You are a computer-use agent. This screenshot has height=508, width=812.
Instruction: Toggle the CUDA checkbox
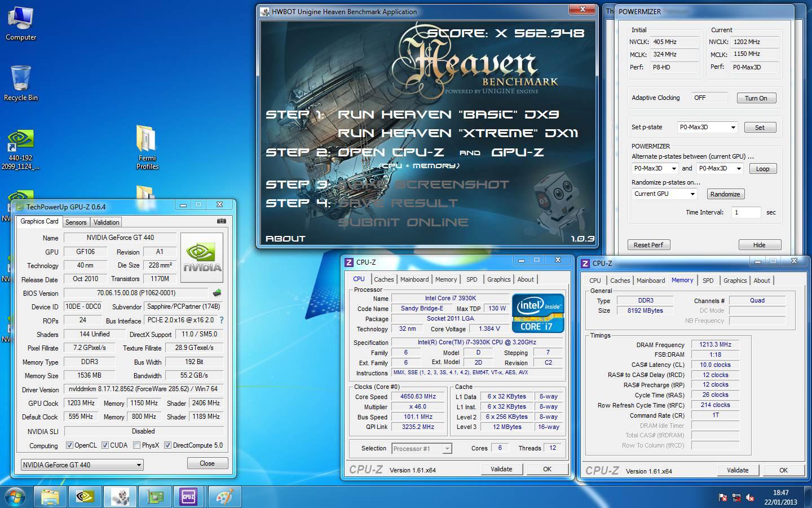click(x=105, y=445)
